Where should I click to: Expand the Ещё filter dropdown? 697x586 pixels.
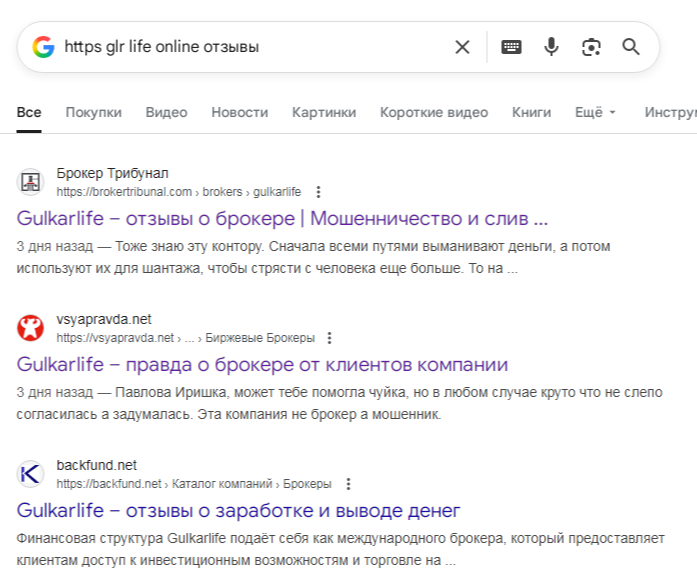click(x=595, y=113)
